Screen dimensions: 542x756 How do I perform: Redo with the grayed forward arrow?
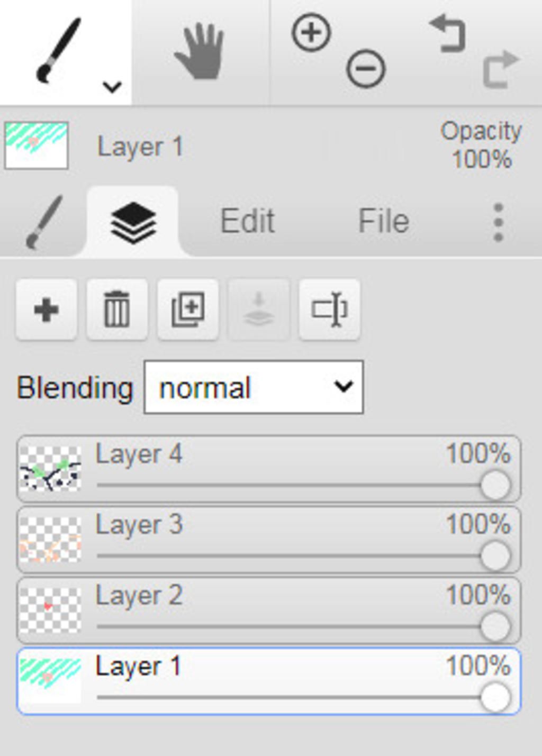(501, 69)
